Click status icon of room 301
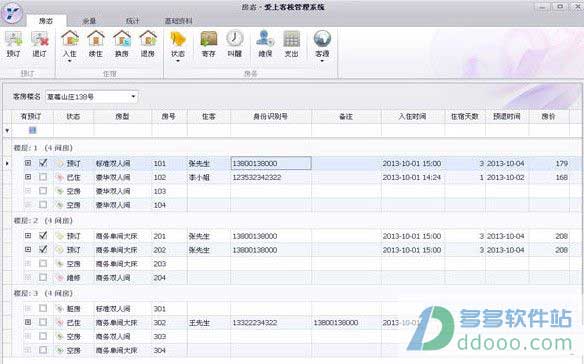 [x=60, y=308]
